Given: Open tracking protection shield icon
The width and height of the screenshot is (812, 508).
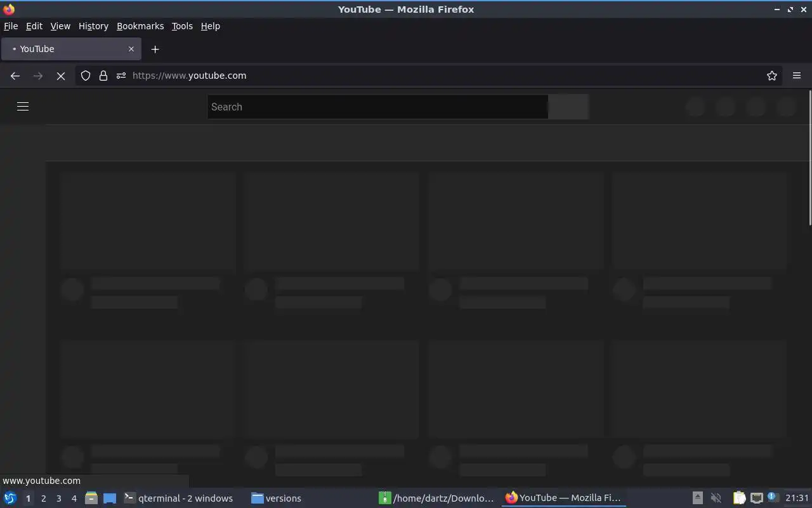Looking at the screenshot, I should point(86,76).
